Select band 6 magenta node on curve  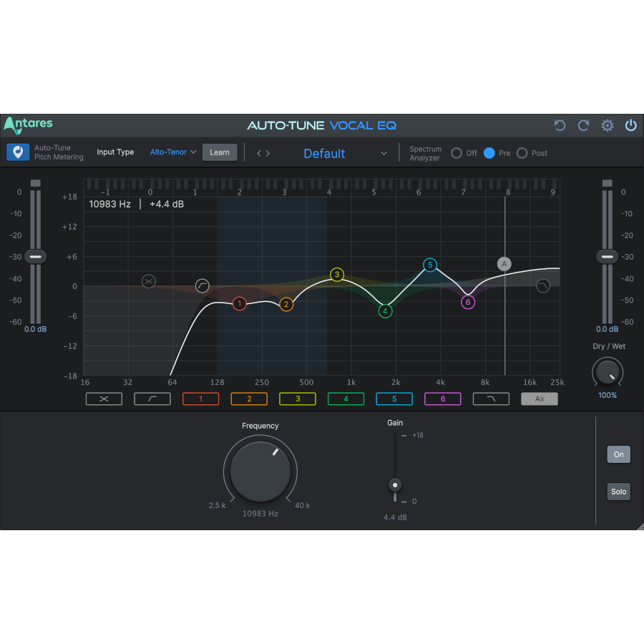point(468,302)
